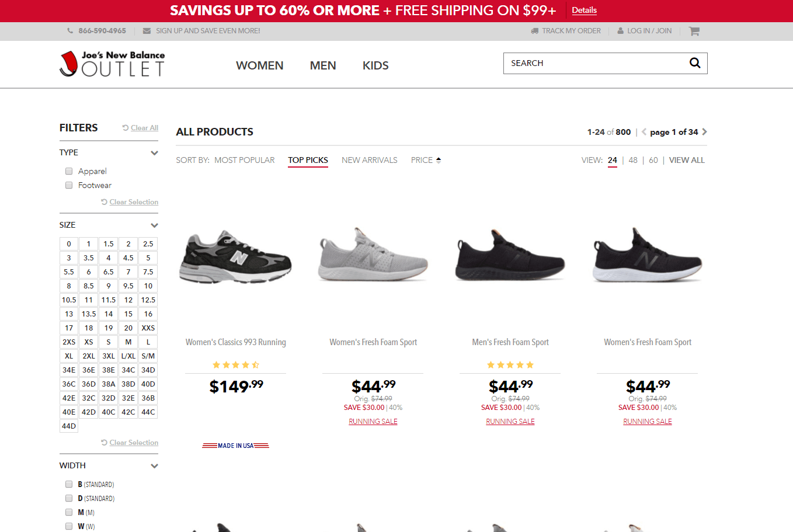Click star rating for Men's Fresh Foam

coord(510,365)
